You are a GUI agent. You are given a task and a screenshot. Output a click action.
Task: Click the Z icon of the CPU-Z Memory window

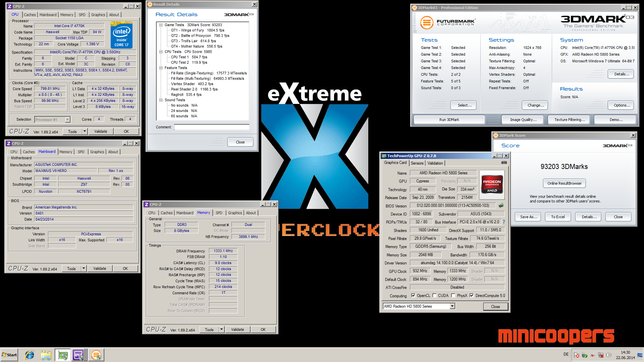pos(147,204)
